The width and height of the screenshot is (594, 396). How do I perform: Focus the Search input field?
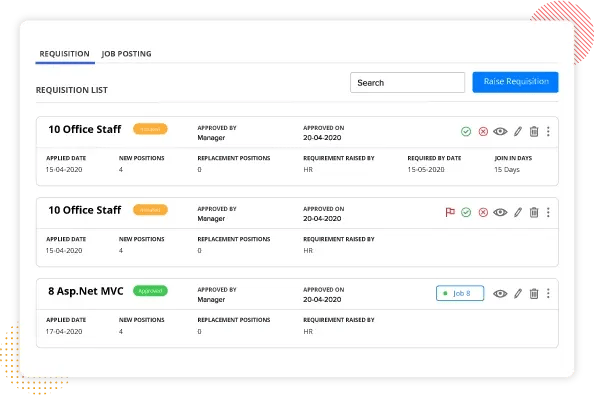(407, 82)
